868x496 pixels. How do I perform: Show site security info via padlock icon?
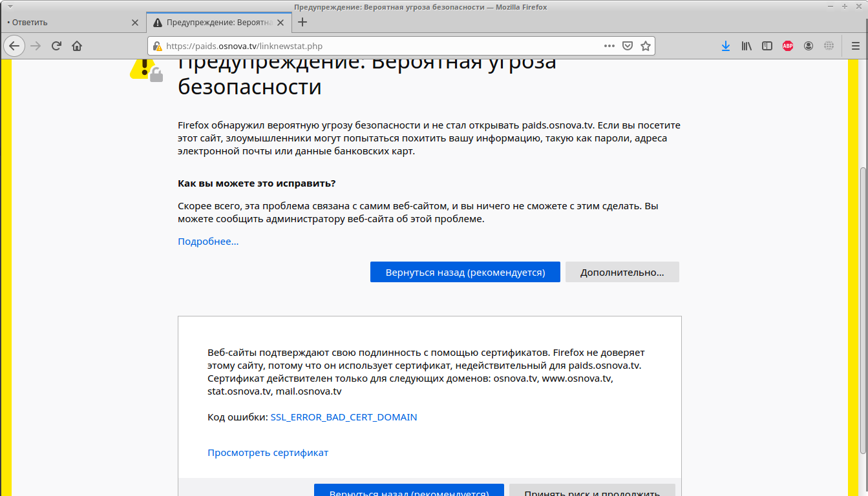158,46
